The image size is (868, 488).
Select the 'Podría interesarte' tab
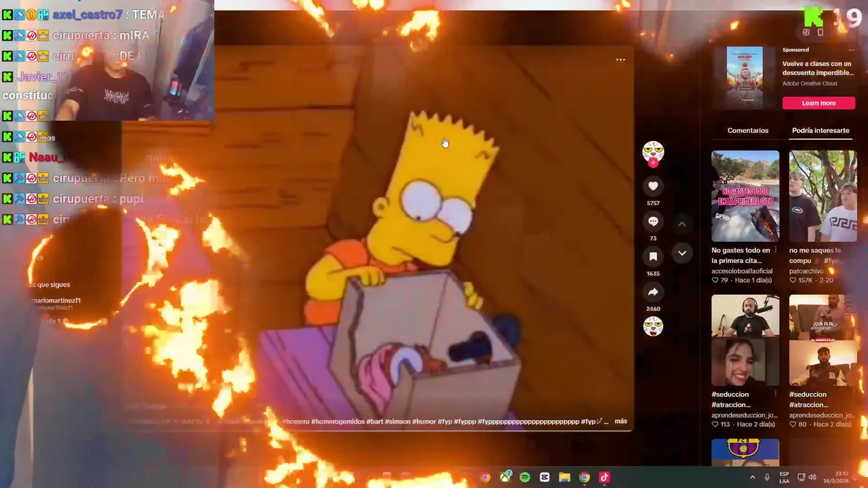(x=821, y=131)
